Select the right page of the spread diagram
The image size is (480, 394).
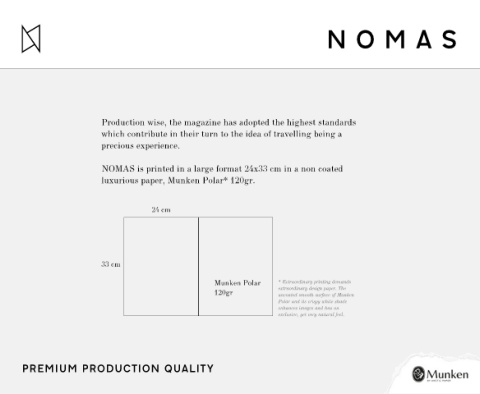pos(236,266)
